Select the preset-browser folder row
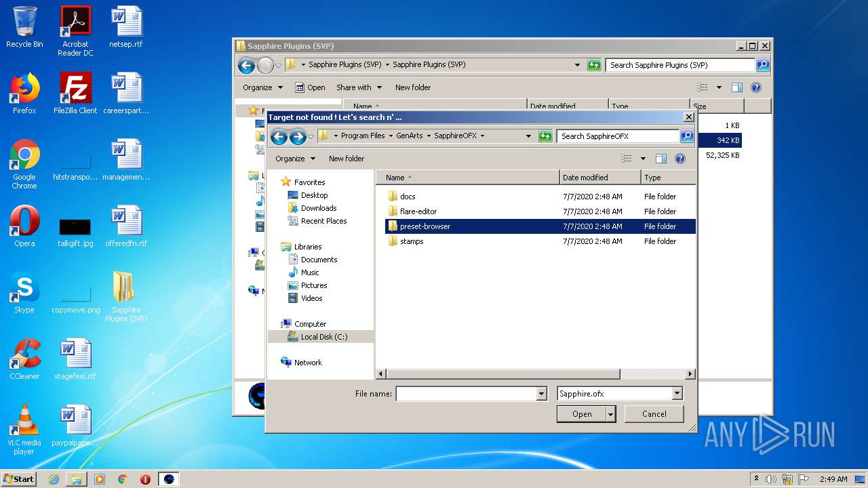868x488 pixels. [540, 226]
